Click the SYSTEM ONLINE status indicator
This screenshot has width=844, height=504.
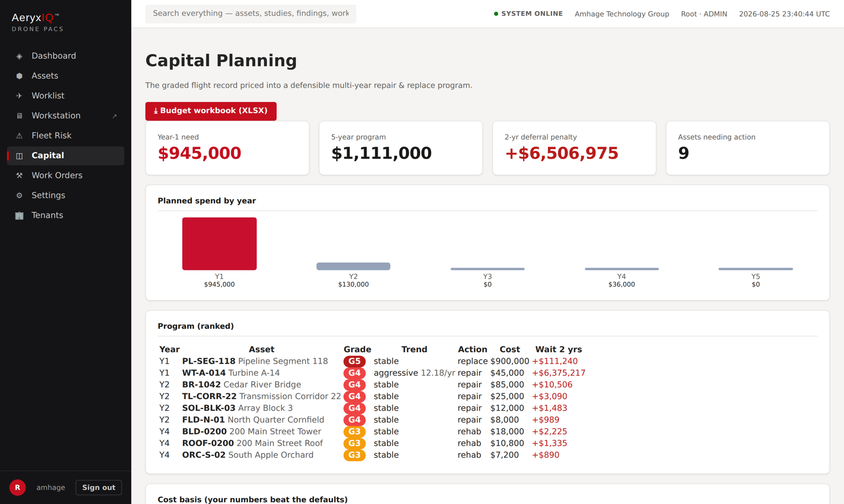tap(528, 14)
